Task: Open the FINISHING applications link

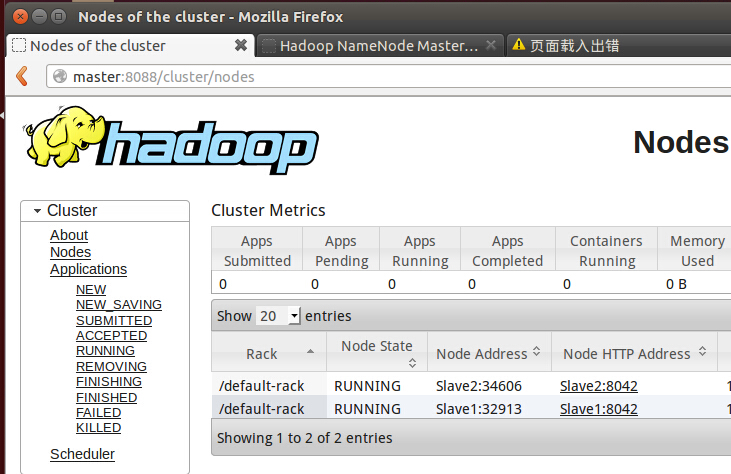Action: (x=109, y=381)
